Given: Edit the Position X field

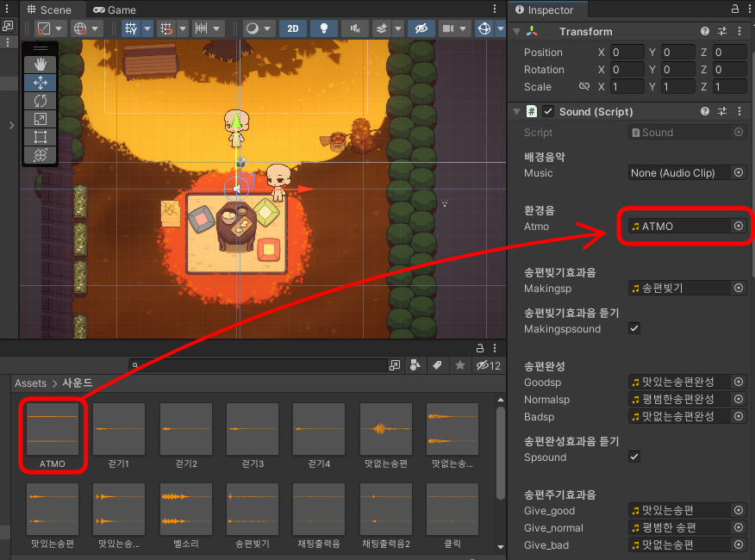Looking at the screenshot, I should point(627,52).
